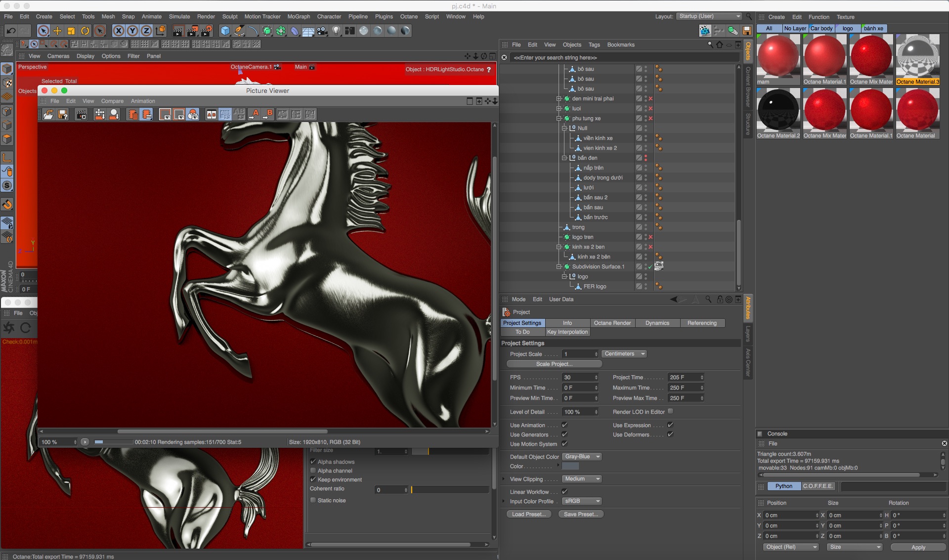This screenshot has width=949, height=560.
Task: Select the black Octane Material.2 thumbnail
Action: 778,110
